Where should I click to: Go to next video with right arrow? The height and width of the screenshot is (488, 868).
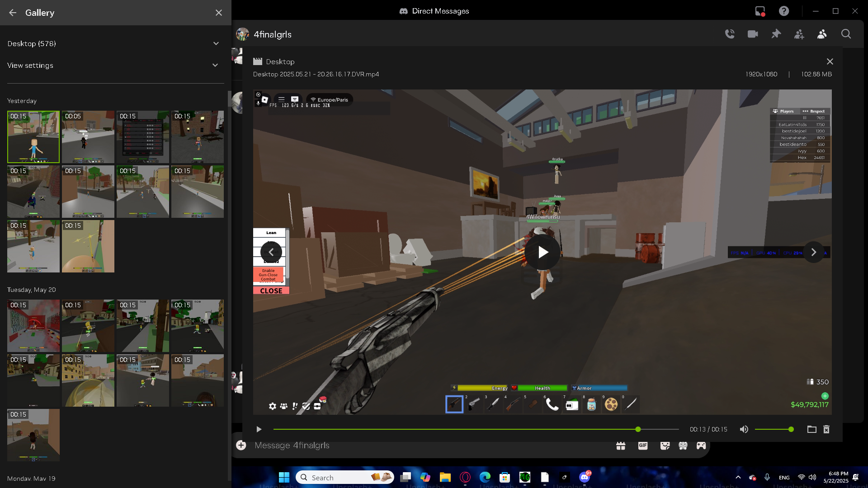[x=813, y=252]
